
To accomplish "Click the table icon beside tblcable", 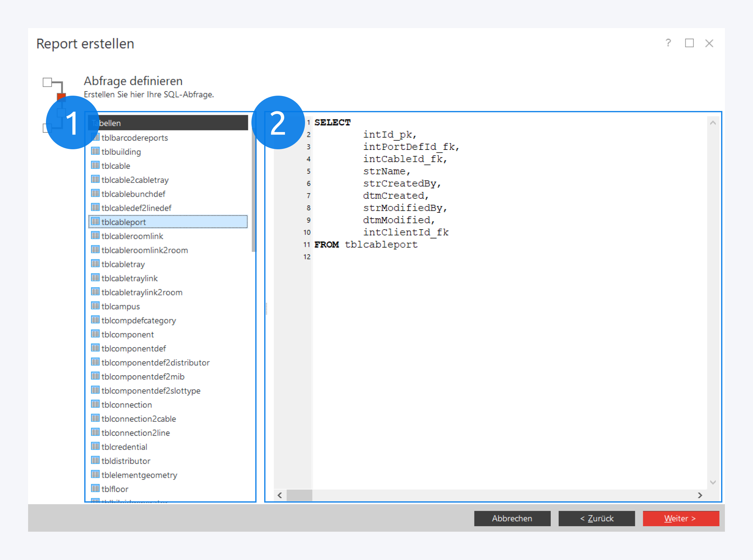I will (95, 166).
